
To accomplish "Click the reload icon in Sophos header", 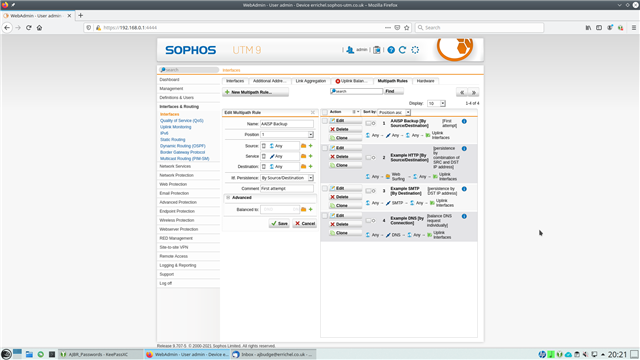I will [402, 50].
